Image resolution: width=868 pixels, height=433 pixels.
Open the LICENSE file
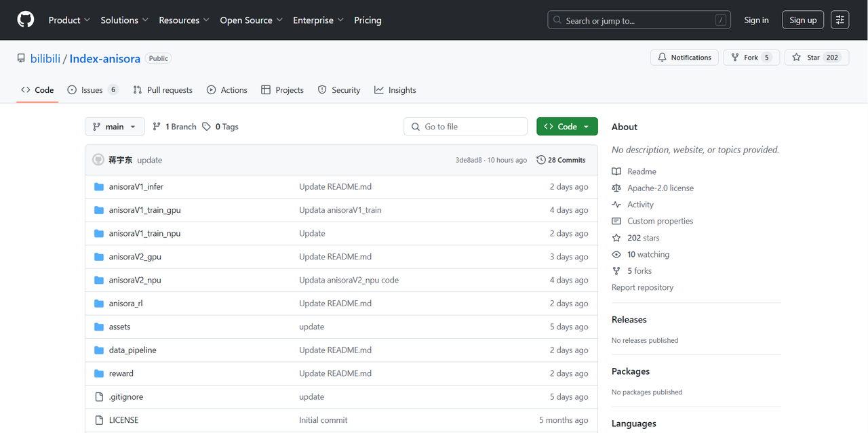[123, 420]
